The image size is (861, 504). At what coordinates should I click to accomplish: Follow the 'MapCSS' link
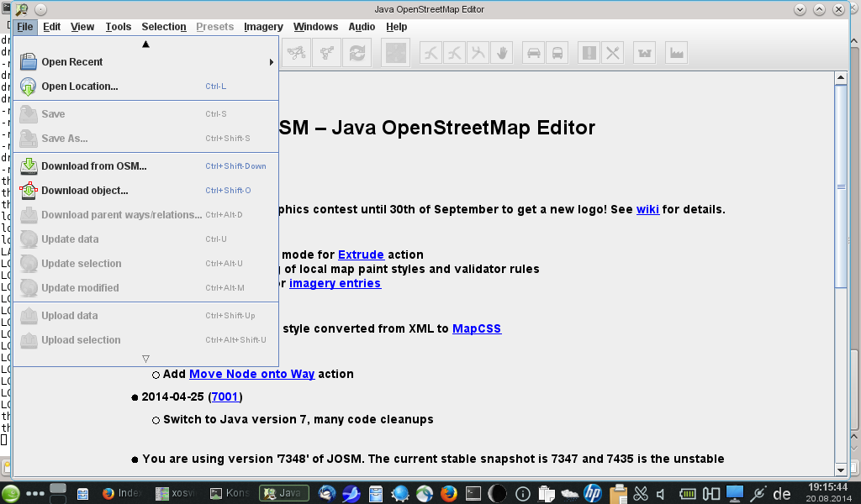pos(476,328)
